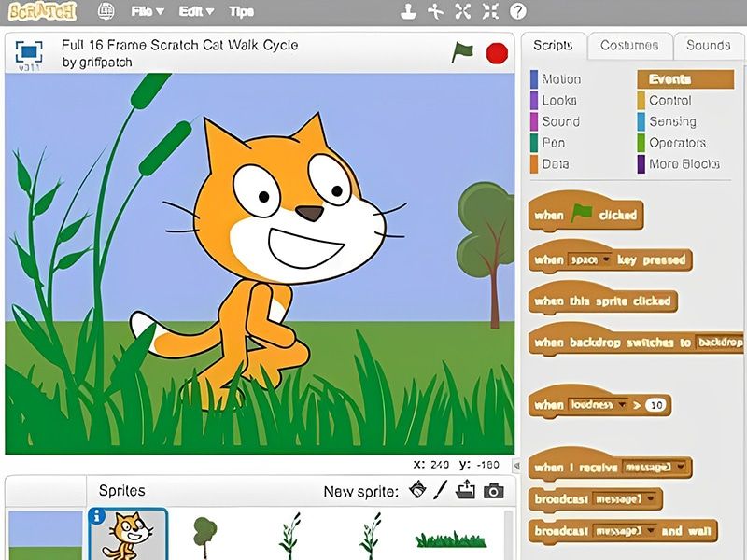Select the Grow sprite tool
This screenshot has height=560, width=747.
pos(463,11)
